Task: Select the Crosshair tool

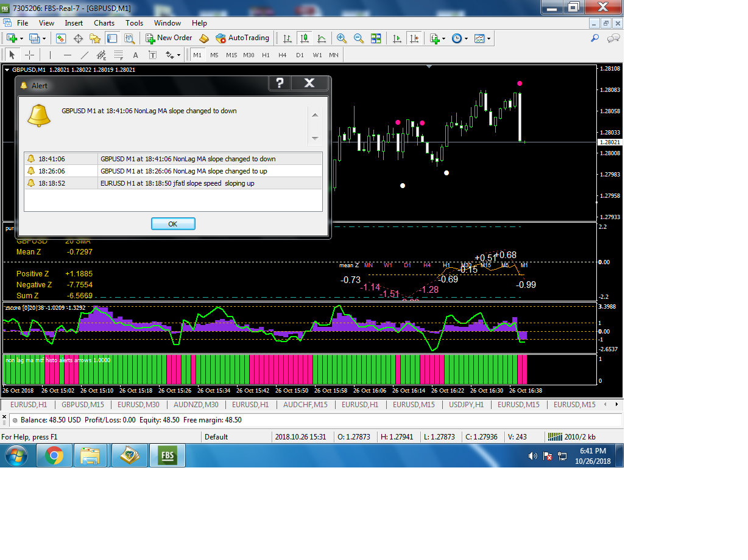Action: [29, 55]
